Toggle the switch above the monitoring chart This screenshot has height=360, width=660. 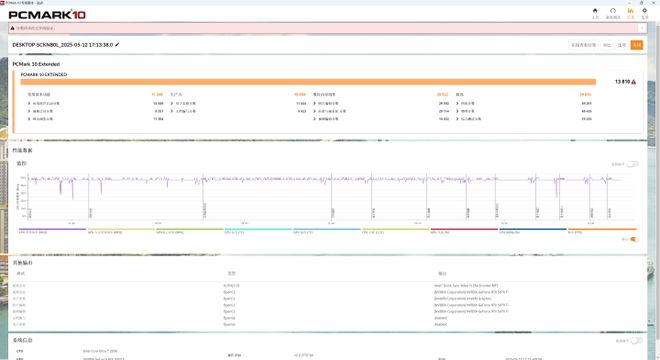click(x=633, y=164)
